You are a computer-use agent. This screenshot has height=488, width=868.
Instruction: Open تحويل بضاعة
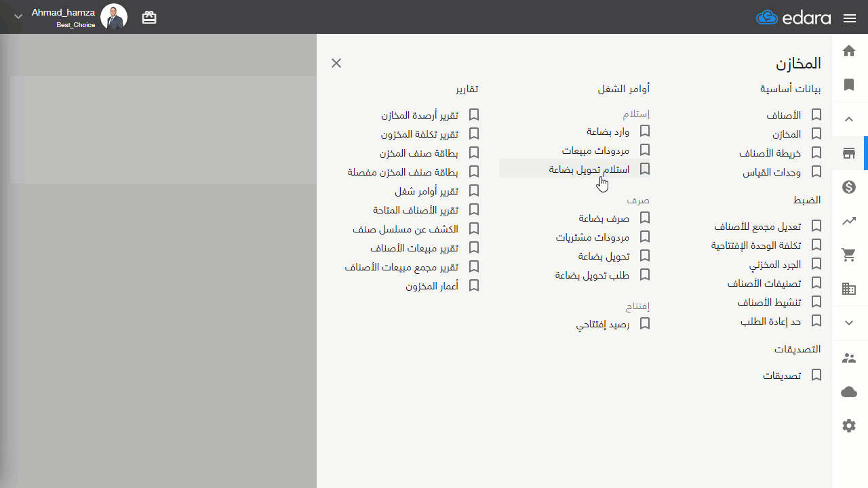tap(604, 256)
